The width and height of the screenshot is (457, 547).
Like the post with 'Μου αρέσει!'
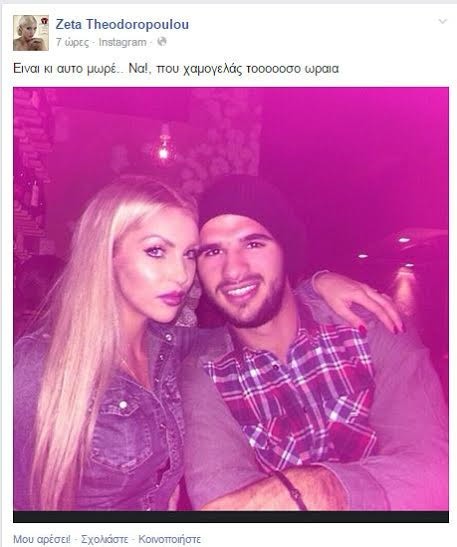42,539
